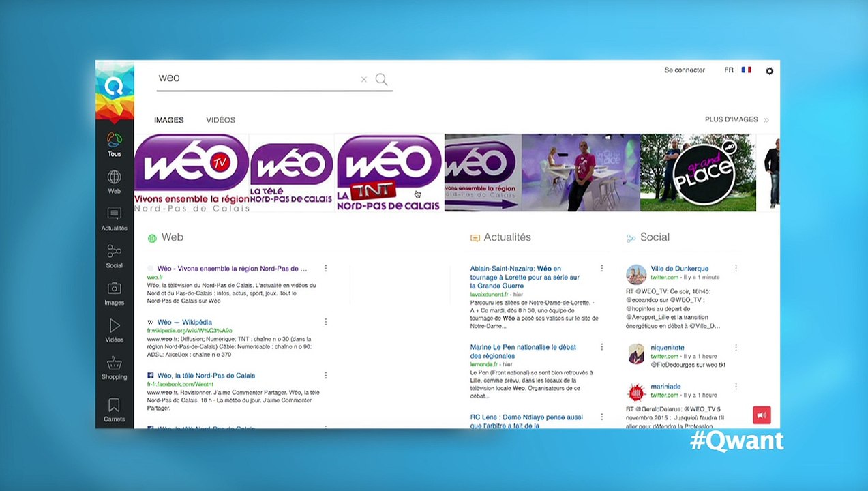Open Wéo — Wikipédia result link

pos(185,322)
